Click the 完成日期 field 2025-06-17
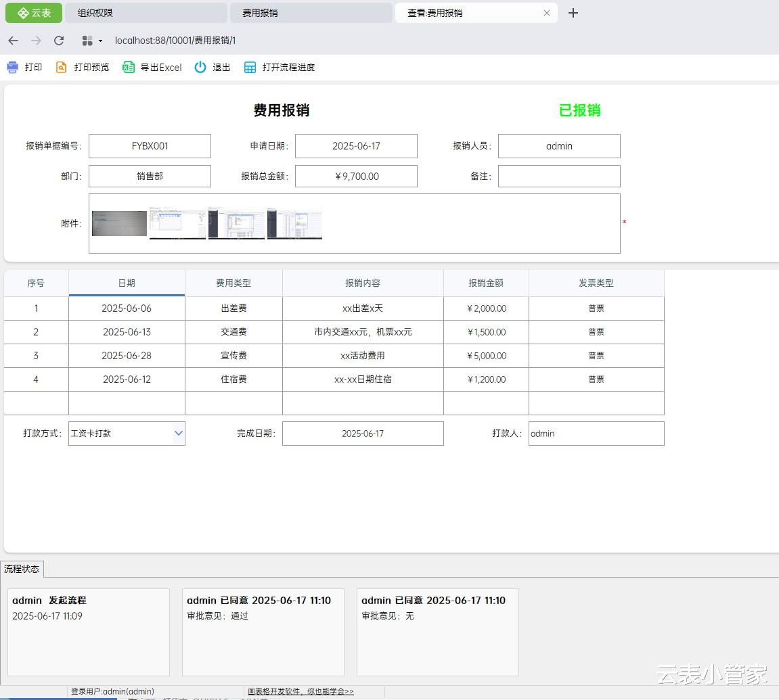This screenshot has height=700, width=779. [363, 434]
